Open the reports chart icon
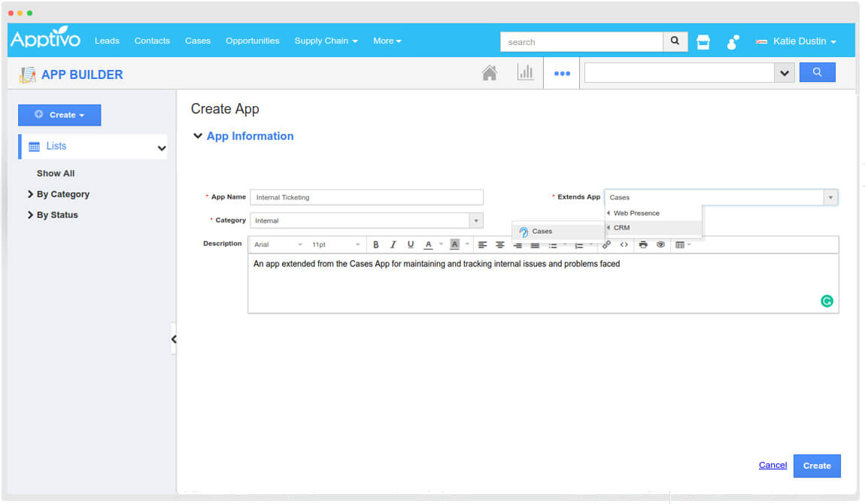865x504 pixels. point(526,71)
